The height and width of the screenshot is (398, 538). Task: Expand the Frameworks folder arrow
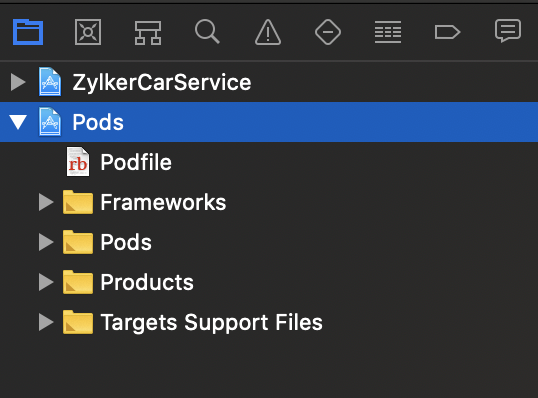pyautogui.click(x=46, y=202)
